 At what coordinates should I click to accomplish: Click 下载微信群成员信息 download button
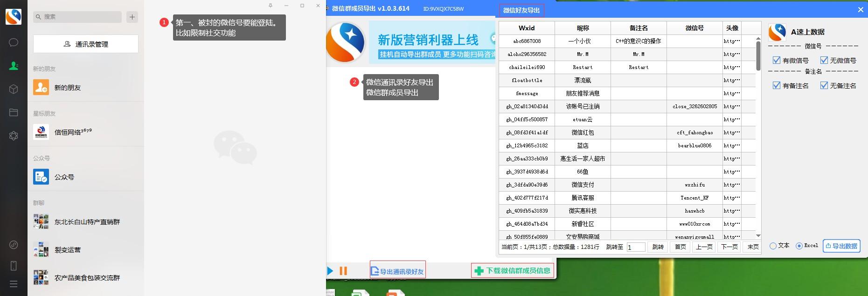point(513,270)
